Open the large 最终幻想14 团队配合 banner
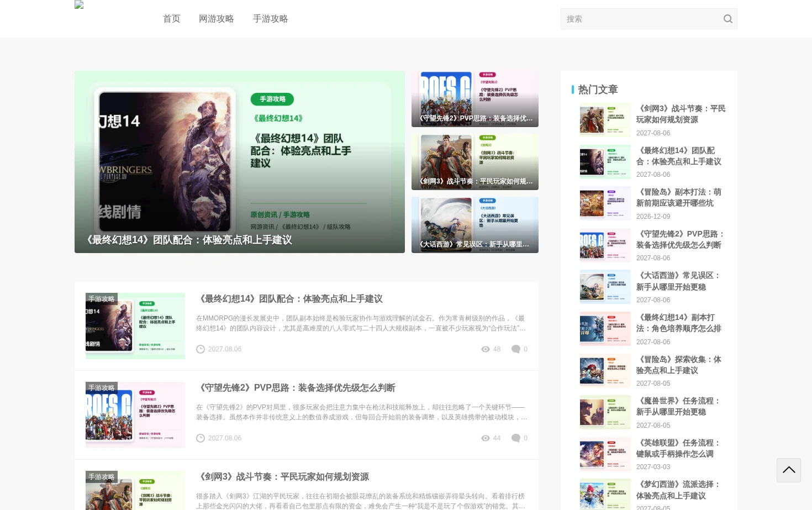 (240, 162)
